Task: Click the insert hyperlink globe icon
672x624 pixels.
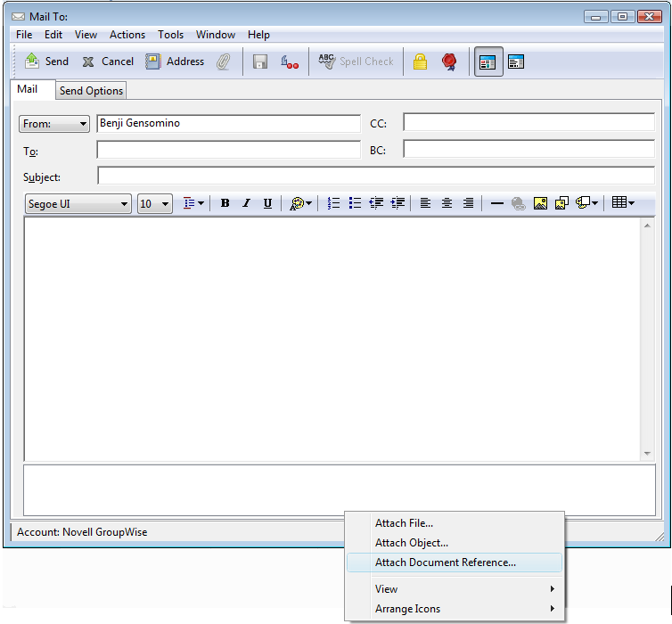Action: coord(519,203)
